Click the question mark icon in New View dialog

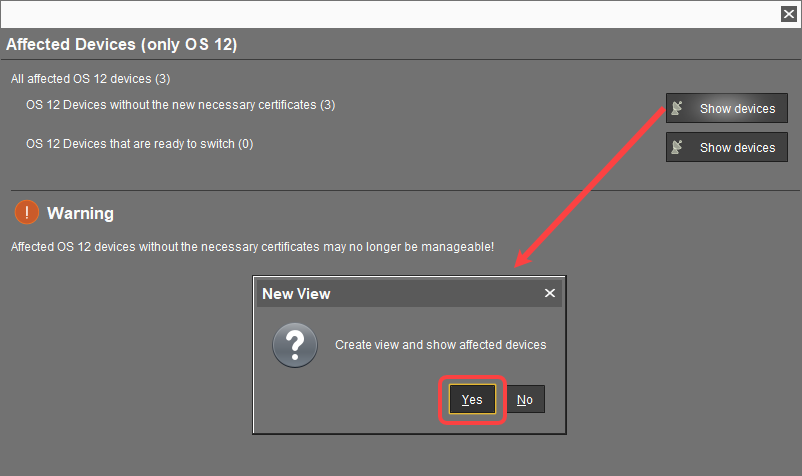[x=295, y=344]
